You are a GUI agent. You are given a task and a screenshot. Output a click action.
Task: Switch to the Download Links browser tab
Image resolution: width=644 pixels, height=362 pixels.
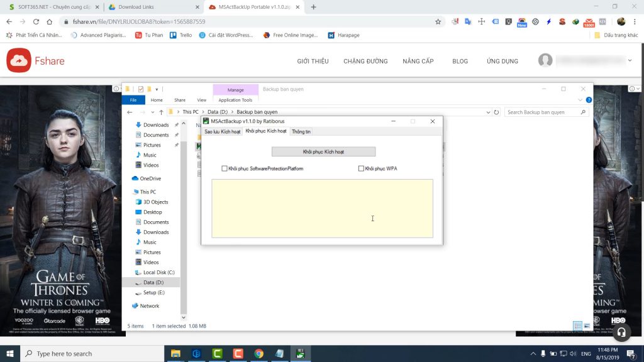point(153,7)
